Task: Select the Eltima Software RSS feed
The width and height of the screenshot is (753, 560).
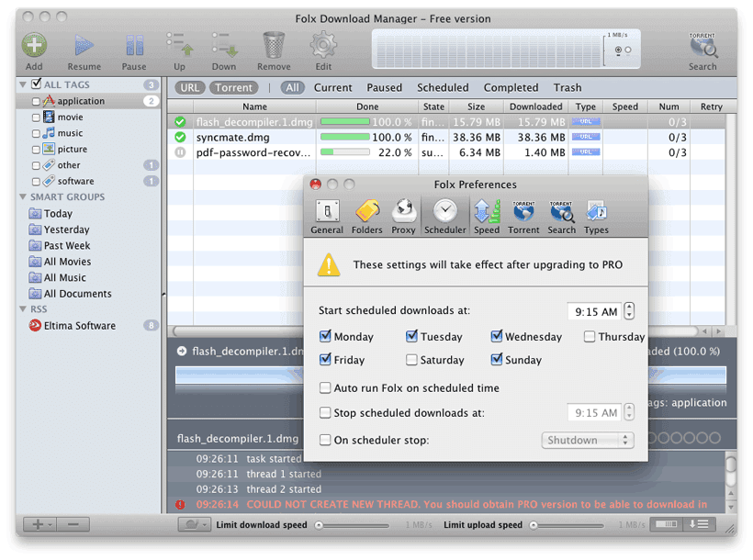Action: [77, 325]
